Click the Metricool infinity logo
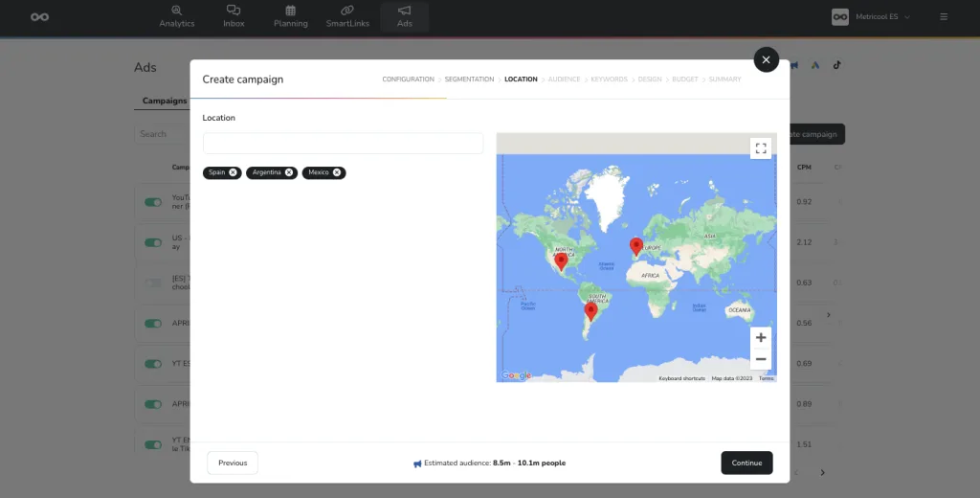This screenshot has width=980, height=498. [x=40, y=17]
